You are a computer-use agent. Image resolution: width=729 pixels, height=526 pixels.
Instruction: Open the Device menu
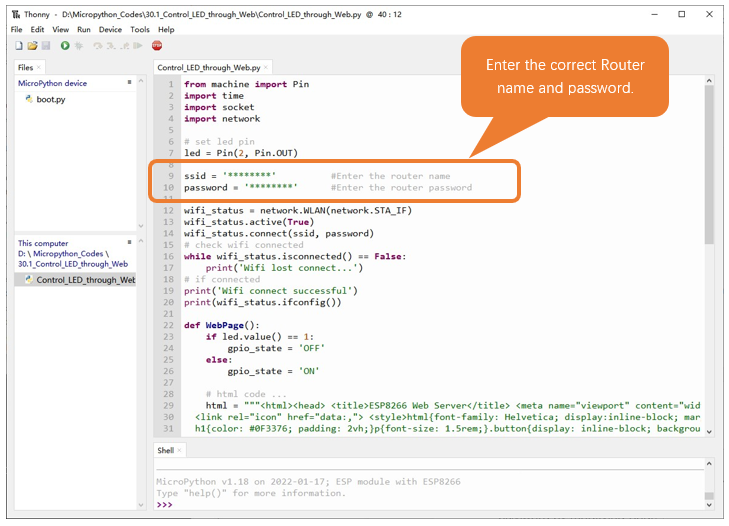coord(110,29)
